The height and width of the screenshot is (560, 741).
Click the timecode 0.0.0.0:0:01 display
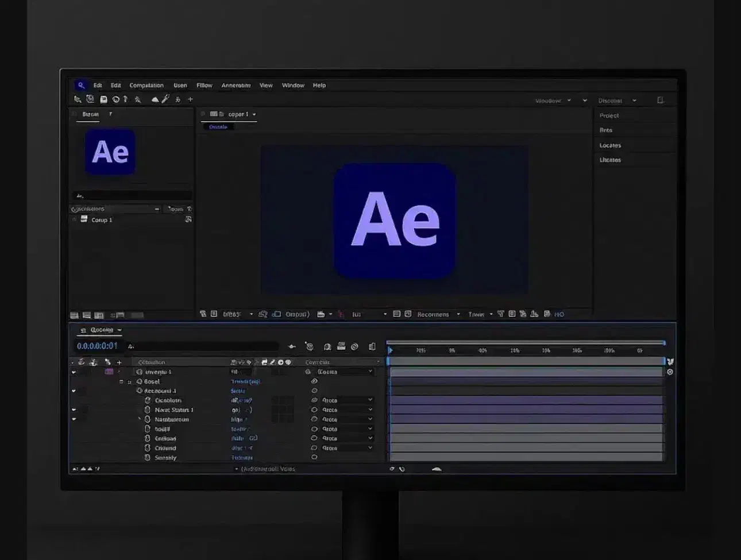97,346
